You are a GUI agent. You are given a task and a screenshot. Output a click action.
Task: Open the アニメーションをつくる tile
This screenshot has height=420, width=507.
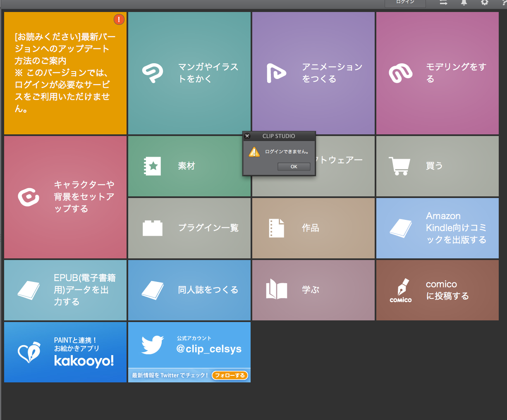(313, 73)
